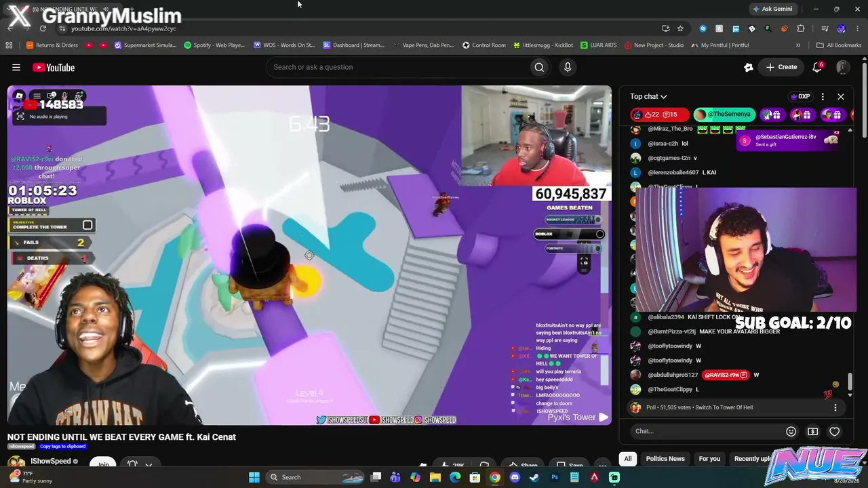This screenshot has height=488, width=868.
Task: Open Microsoft Edge from the taskbar
Action: coord(455,477)
